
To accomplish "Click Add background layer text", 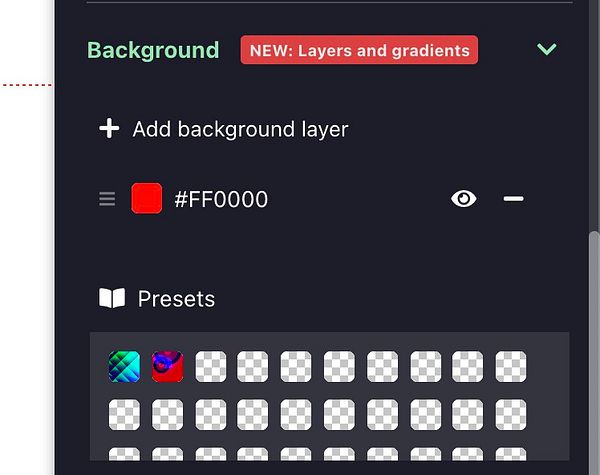I will [x=240, y=129].
